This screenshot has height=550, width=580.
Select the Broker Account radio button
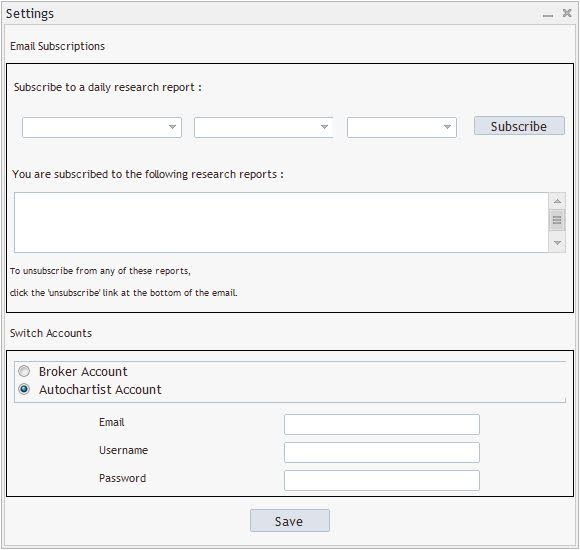click(24, 371)
